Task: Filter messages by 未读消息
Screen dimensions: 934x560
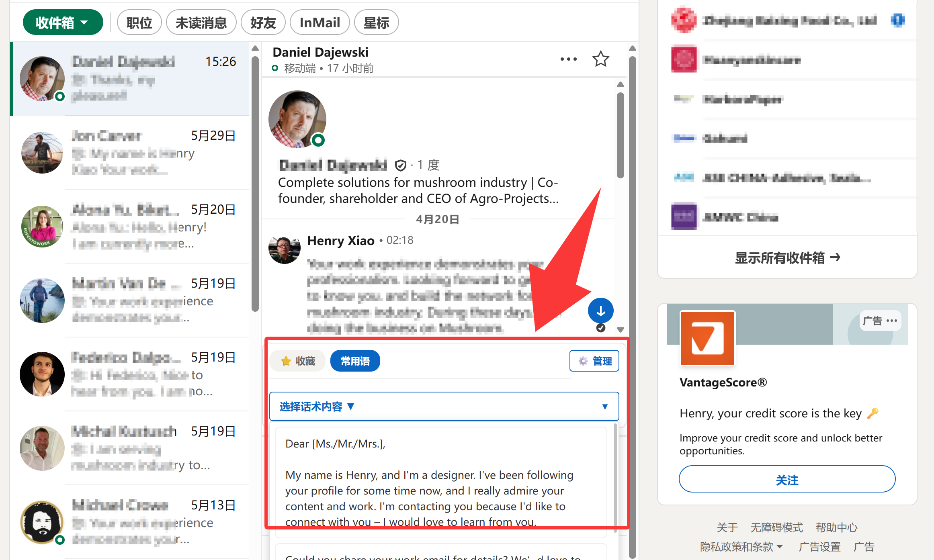Action: point(201,22)
